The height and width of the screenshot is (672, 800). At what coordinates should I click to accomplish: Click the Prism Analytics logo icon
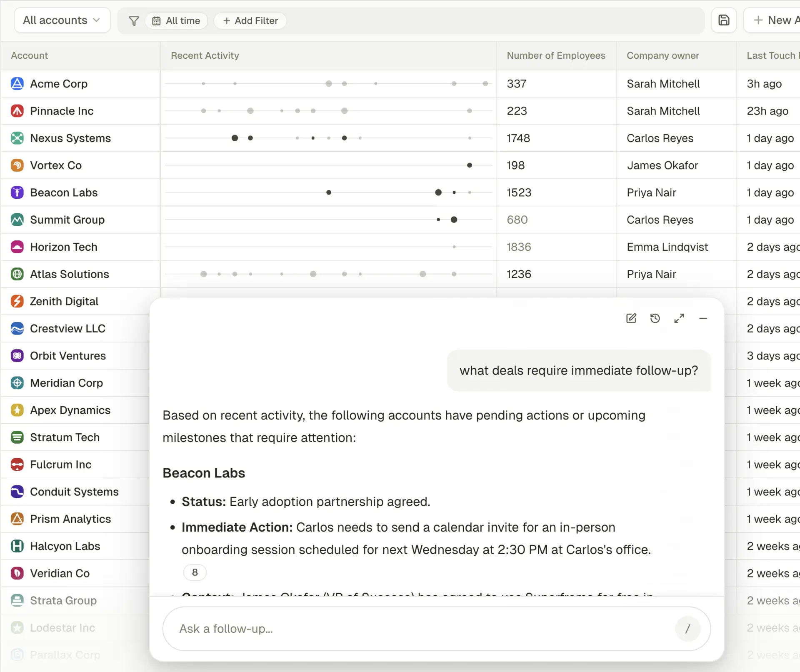pos(17,519)
